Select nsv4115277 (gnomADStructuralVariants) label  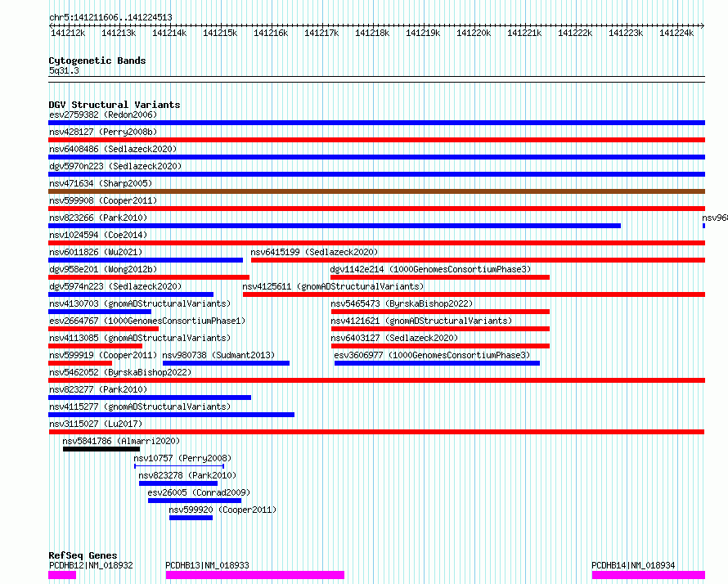pos(140,407)
